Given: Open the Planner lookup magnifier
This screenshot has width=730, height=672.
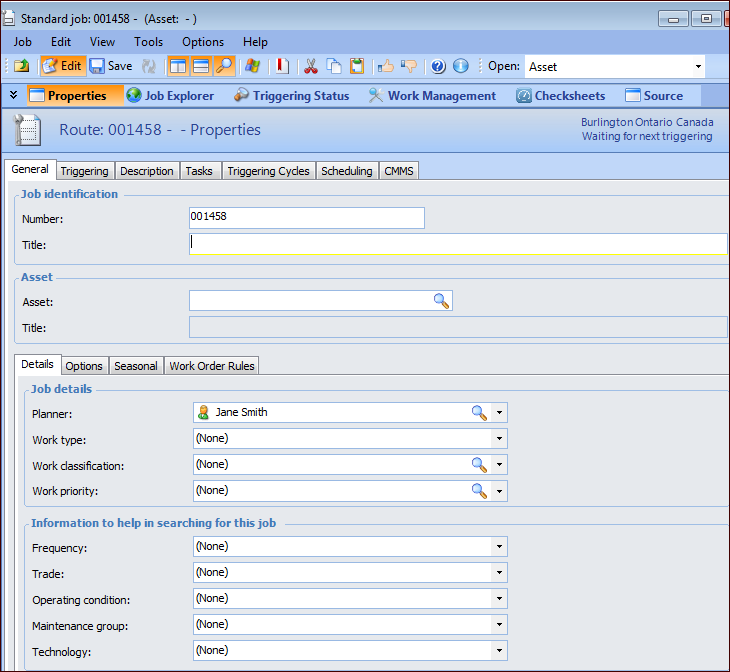Looking at the screenshot, I should tap(479, 412).
